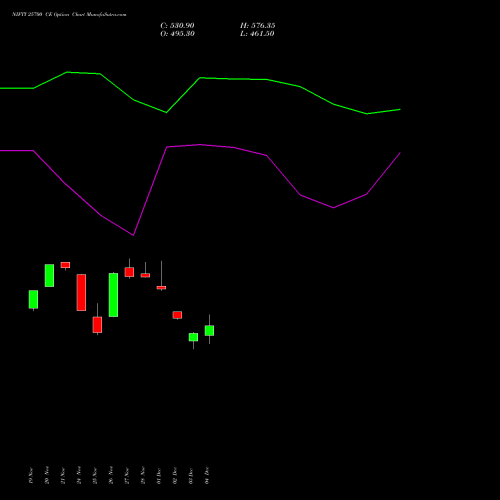This screenshot has height=500, width=500.
Task: Click the small red candlestick for 21 Nov
Action: (x=65, y=265)
